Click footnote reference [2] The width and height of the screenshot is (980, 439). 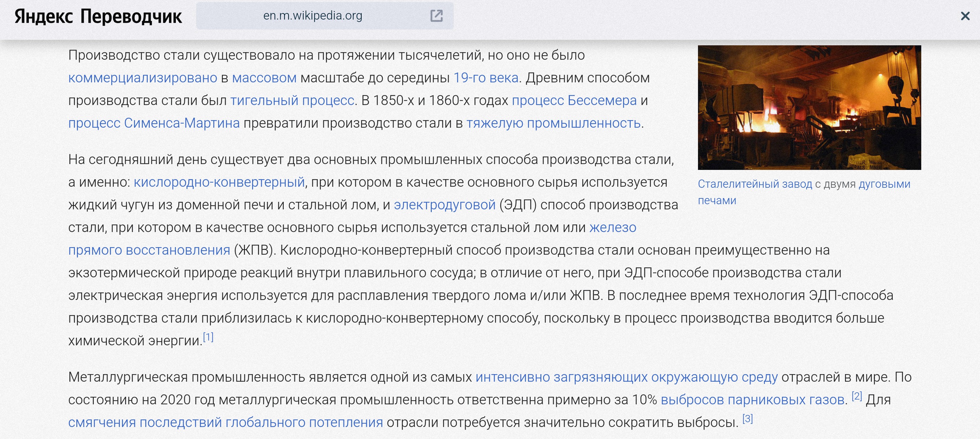(x=856, y=396)
